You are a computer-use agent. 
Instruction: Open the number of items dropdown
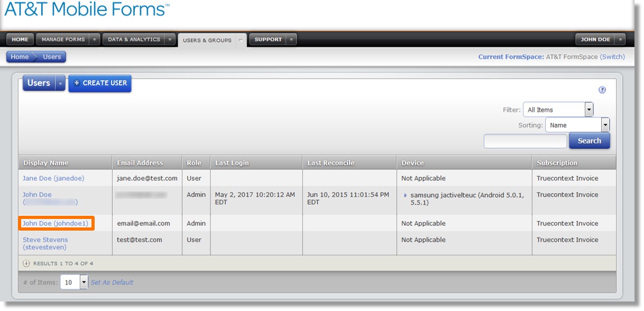point(73,282)
